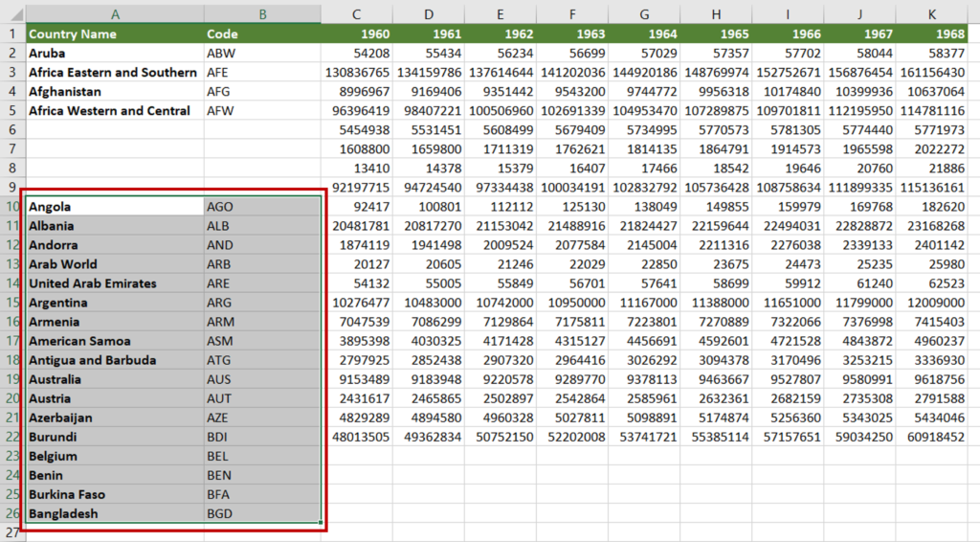
Task: Select column B header
Action: (x=262, y=13)
